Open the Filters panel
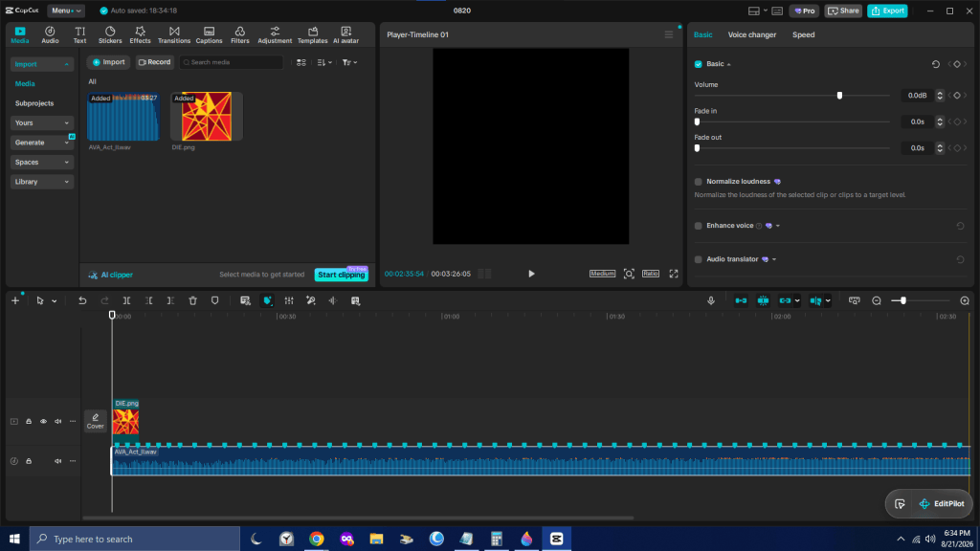The width and height of the screenshot is (980, 551). (240, 35)
